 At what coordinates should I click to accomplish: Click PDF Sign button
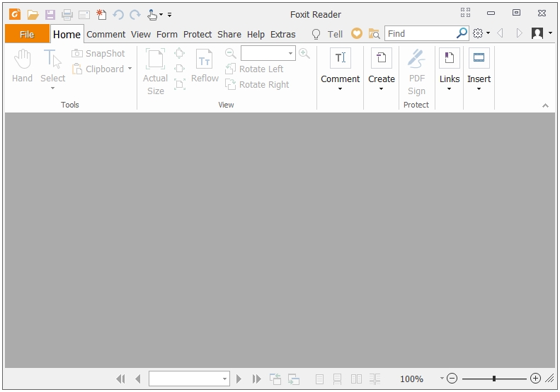coord(416,72)
